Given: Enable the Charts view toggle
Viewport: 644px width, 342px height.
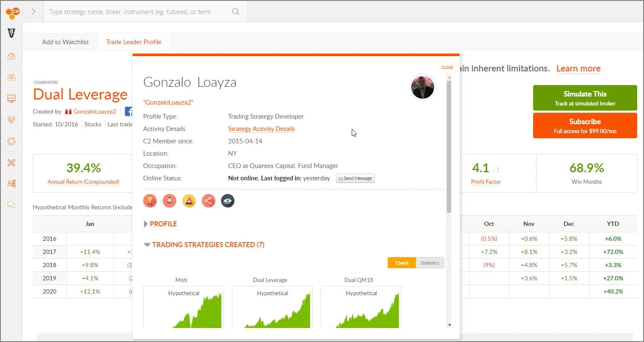Looking at the screenshot, I should pyautogui.click(x=401, y=262).
